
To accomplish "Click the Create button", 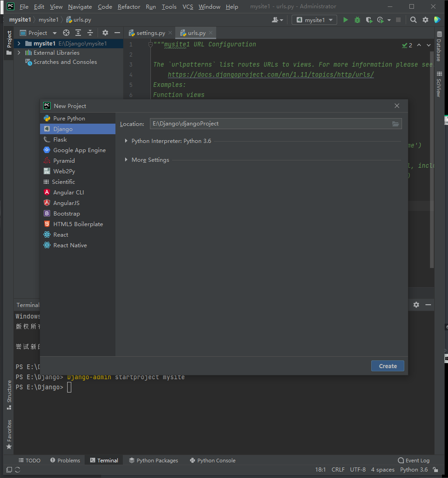I will tap(388, 366).
